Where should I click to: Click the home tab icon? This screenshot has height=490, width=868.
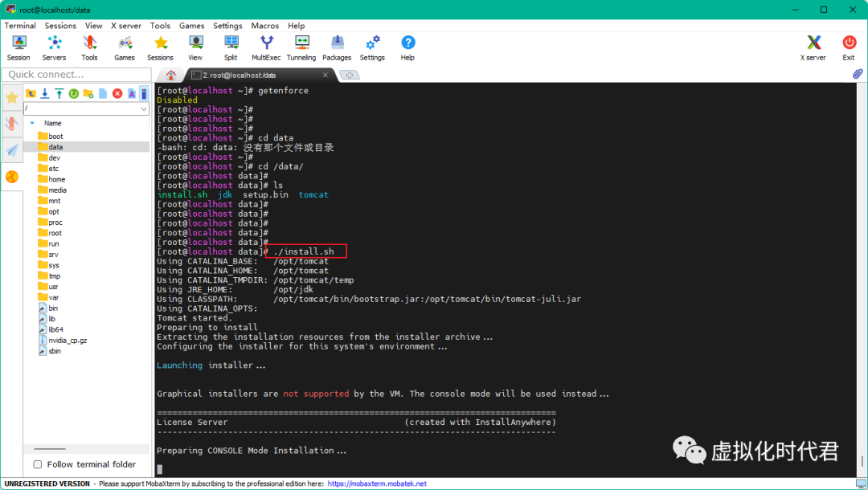pyautogui.click(x=171, y=75)
